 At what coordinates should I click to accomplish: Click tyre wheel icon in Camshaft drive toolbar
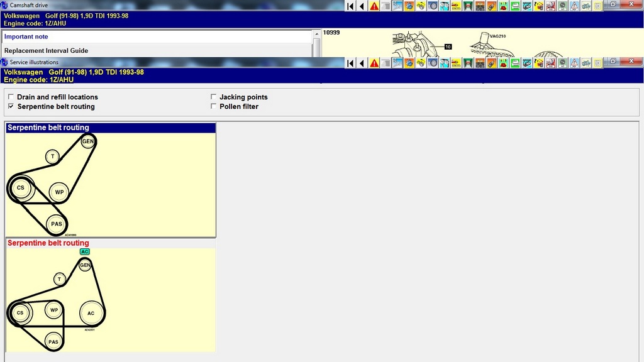click(433, 6)
